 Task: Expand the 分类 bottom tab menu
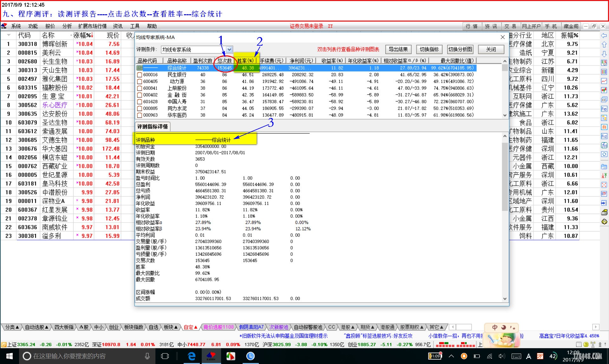tap(12, 327)
